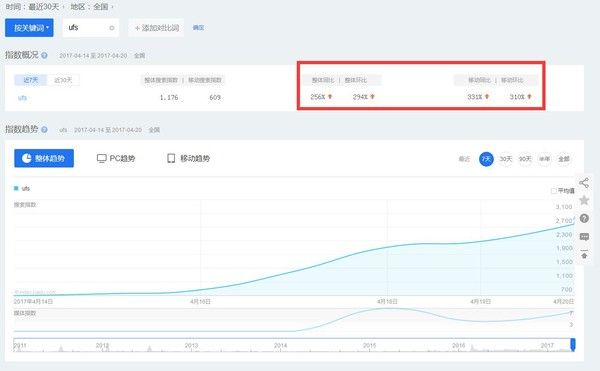Select the 30天 range option
600x371 pixels.
click(505, 159)
